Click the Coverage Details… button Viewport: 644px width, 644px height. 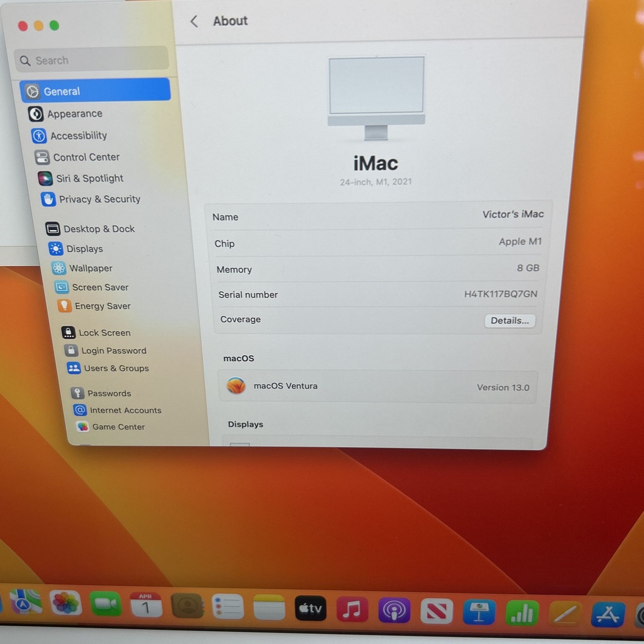point(509,321)
